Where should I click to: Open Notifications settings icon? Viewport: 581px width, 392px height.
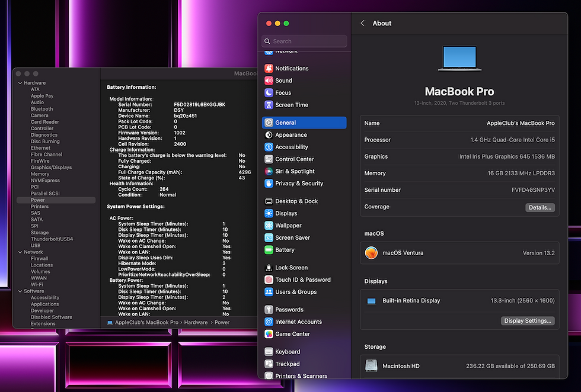click(269, 68)
